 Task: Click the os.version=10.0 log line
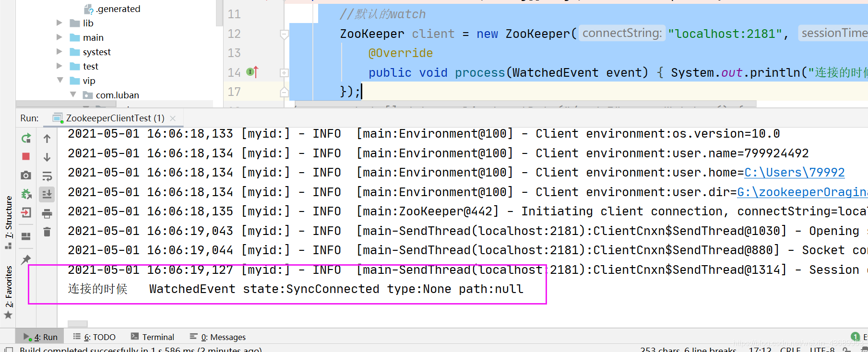[x=424, y=133]
